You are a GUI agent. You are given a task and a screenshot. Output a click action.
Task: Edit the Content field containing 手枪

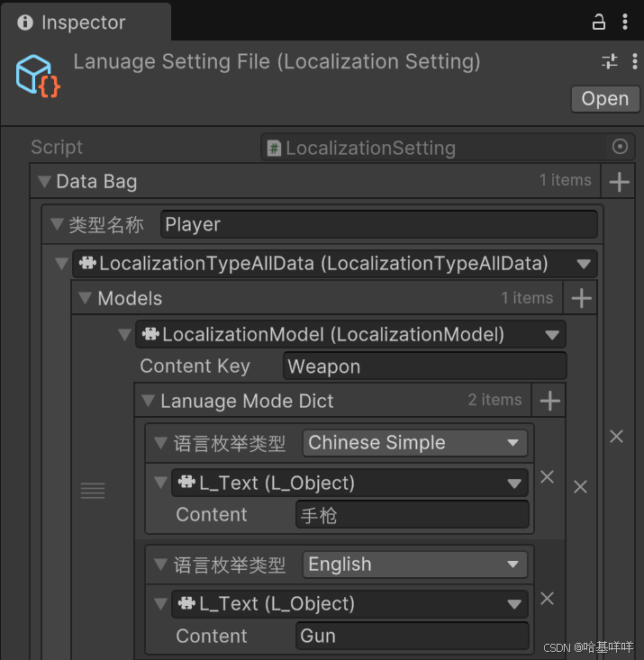(x=413, y=514)
